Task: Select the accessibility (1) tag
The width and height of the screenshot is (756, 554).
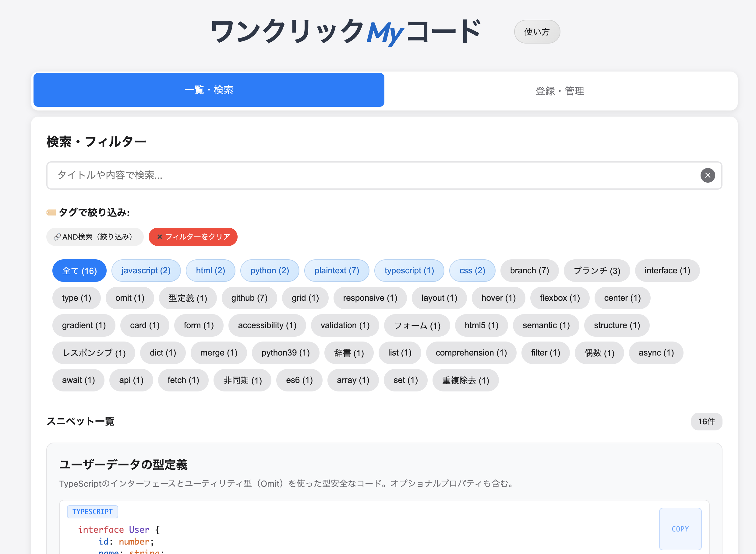Action: (x=267, y=326)
